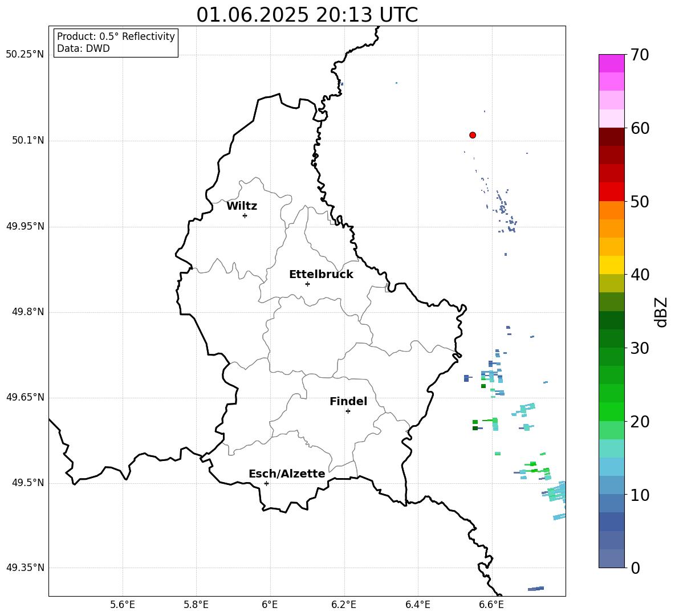Click the Findel cross marker
Screen dimensions: 675x616
point(348,411)
